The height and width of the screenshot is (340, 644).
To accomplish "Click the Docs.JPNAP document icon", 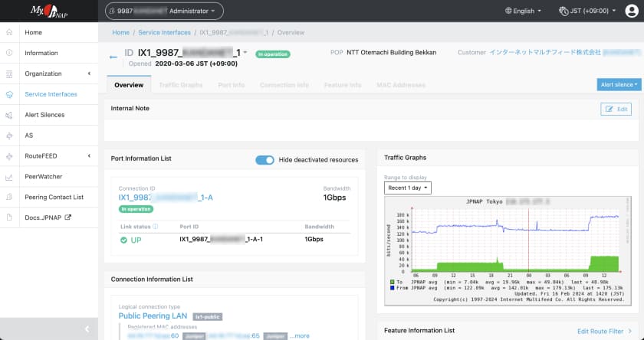I will 9,217.
